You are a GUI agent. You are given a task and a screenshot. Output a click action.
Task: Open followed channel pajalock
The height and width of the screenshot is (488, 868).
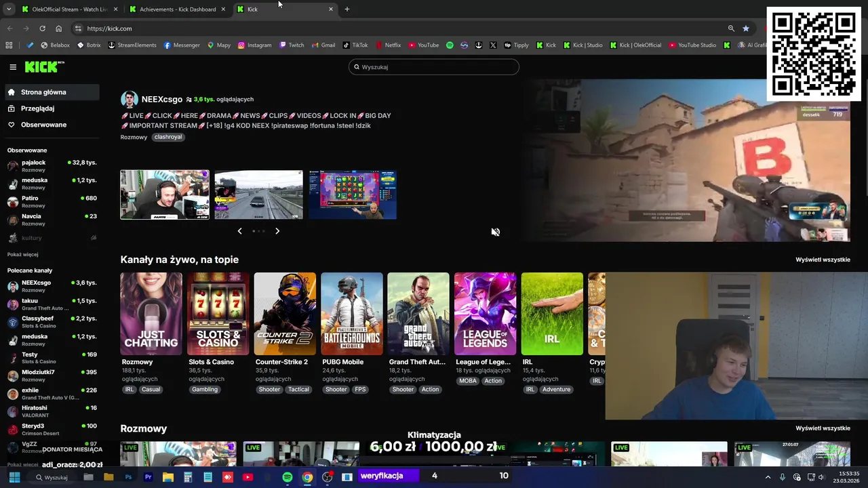52,166
